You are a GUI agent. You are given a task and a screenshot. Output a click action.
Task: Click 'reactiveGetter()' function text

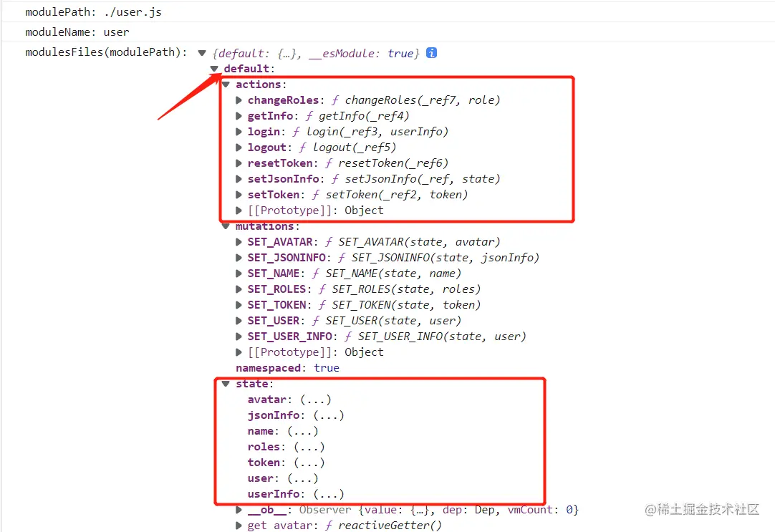point(390,526)
